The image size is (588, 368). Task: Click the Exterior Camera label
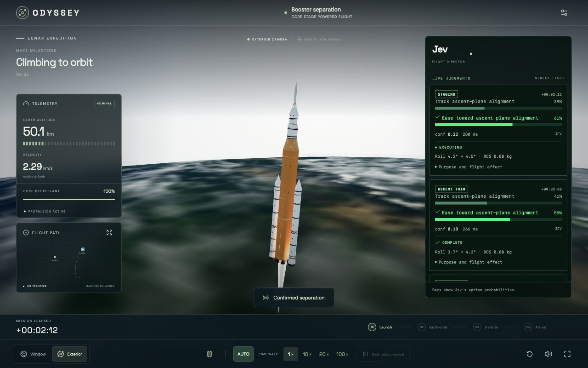270,40
